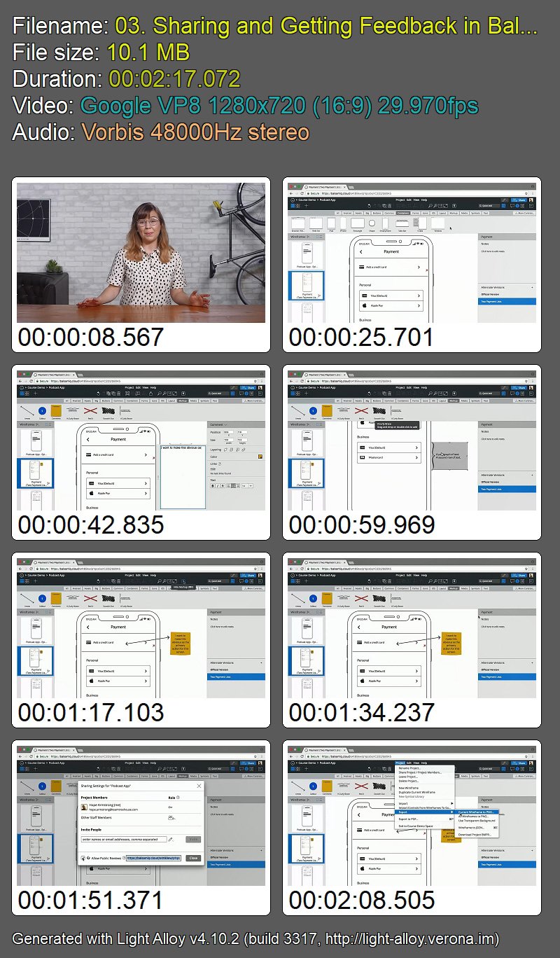Toggle the Allow Public Reviews checkbox
The image size is (560, 958).
coord(83,858)
